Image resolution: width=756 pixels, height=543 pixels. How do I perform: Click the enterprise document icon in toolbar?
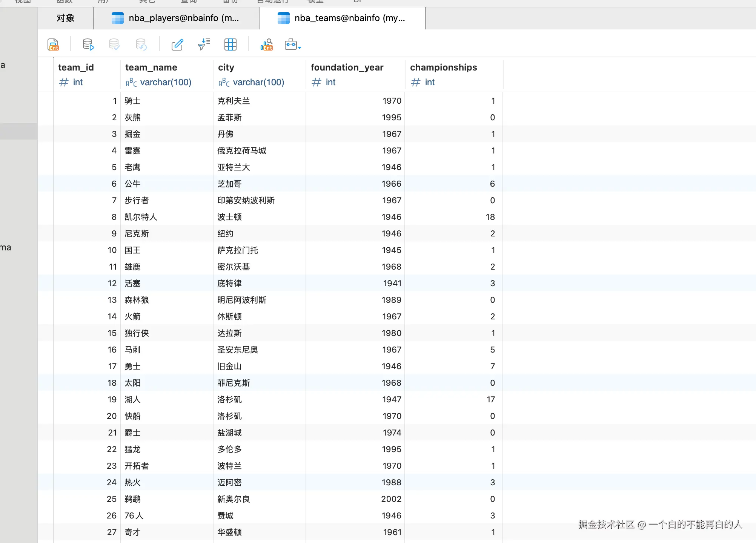click(53, 44)
